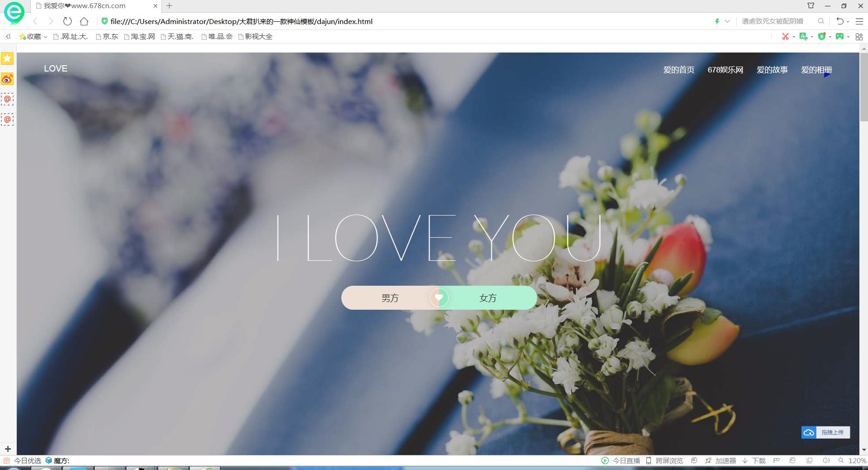Click the undo closed tab arrow

840,21
